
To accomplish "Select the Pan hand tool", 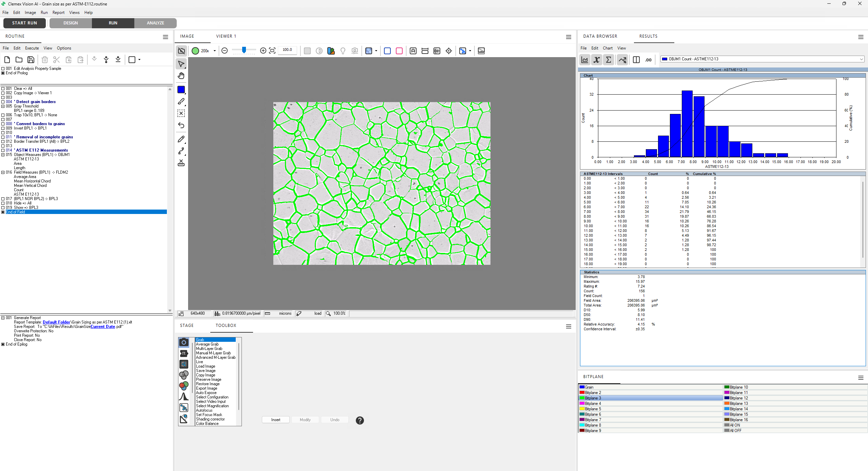I will click(181, 76).
